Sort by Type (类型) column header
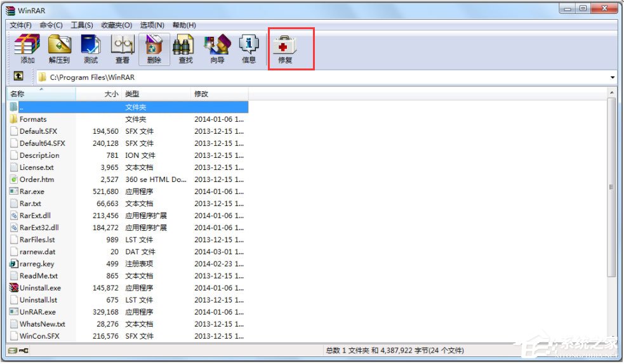Image resolution: width=624 pixels, height=364 pixels. (156, 94)
